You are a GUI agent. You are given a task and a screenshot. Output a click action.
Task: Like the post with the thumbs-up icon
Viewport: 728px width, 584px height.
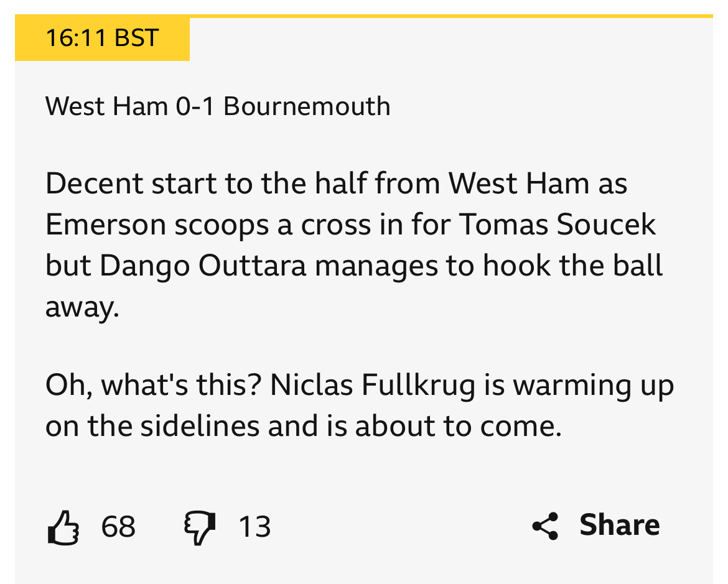pos(63,527)
